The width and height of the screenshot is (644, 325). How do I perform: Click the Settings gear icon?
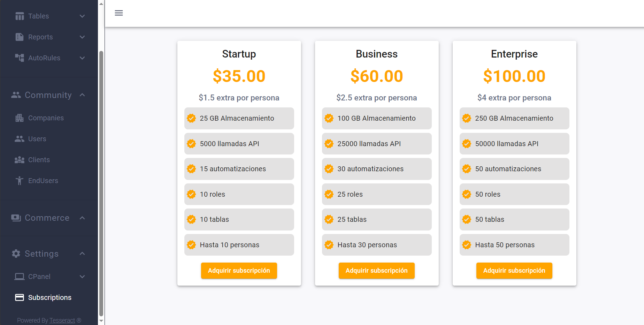(x=16, y=254)
